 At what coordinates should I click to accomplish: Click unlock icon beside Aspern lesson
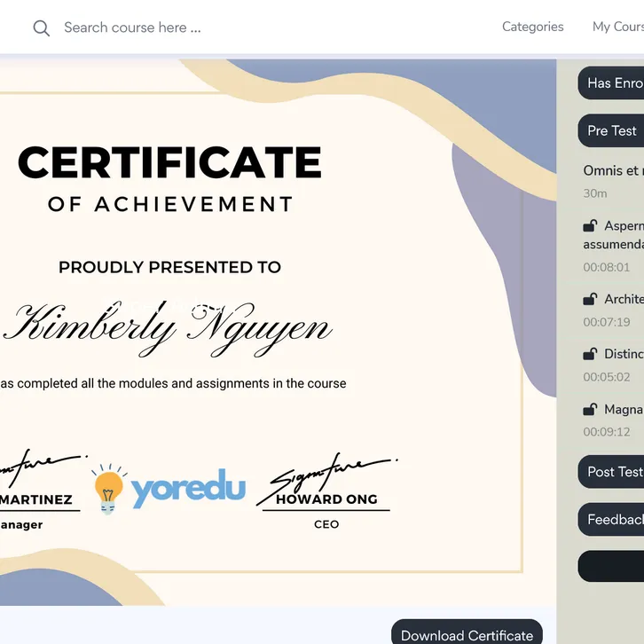590,226
